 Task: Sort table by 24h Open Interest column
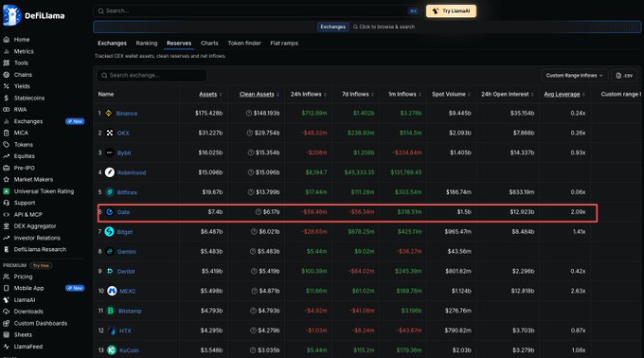[x=508, y=95]
